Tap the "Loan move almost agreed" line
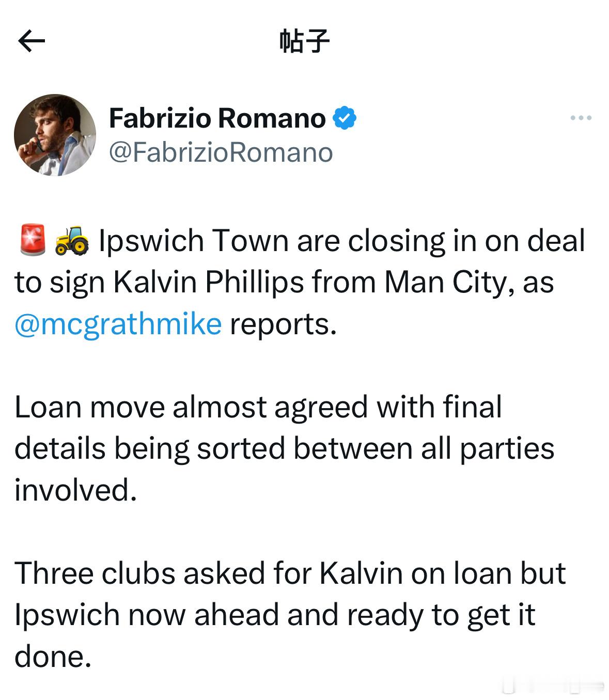 (258, 407)
